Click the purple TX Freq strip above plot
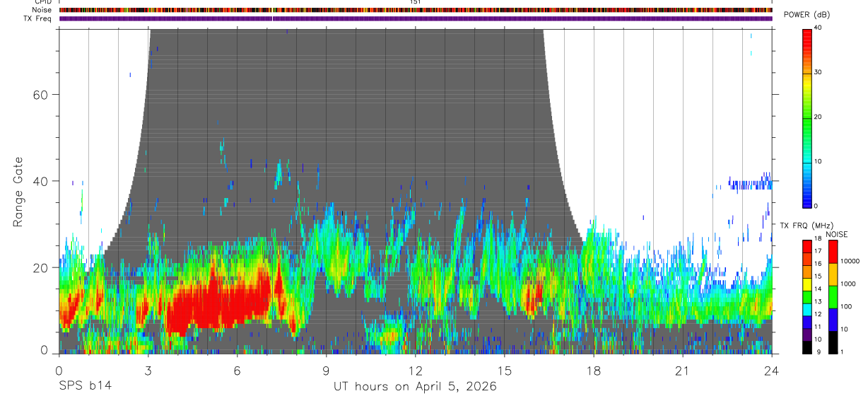Image resolution: width=868 pixels, height=401 pixels. coord(416,18)
